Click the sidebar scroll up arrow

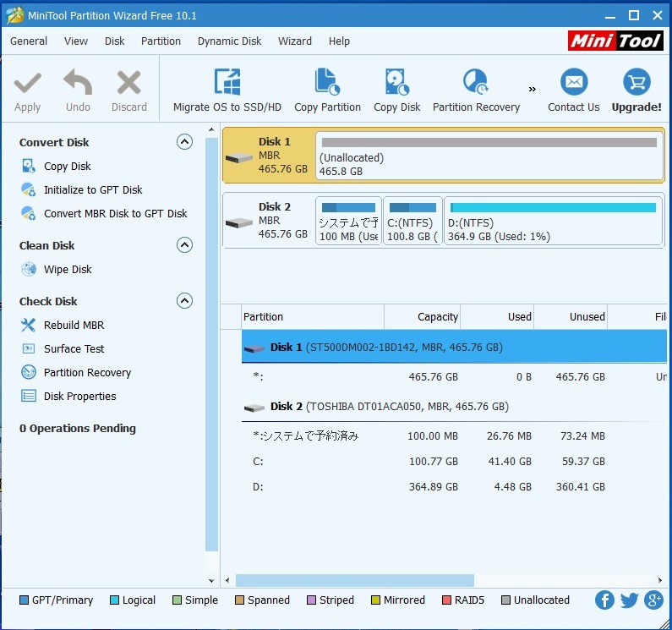pyautogui.click(x=211, y=129)
